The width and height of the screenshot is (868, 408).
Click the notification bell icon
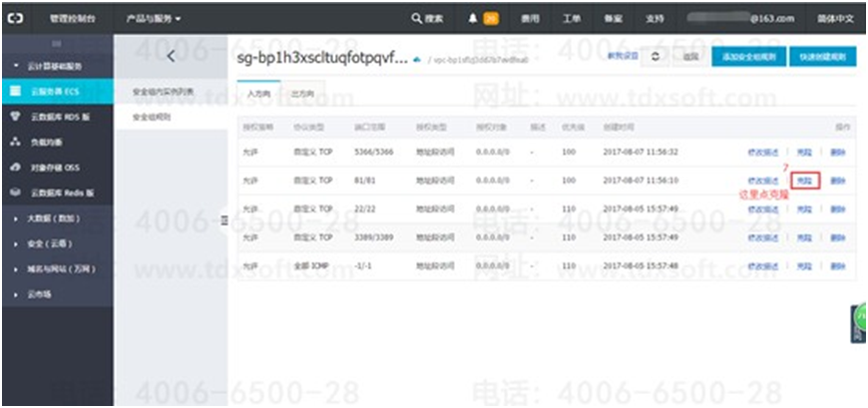pos(473,18)
